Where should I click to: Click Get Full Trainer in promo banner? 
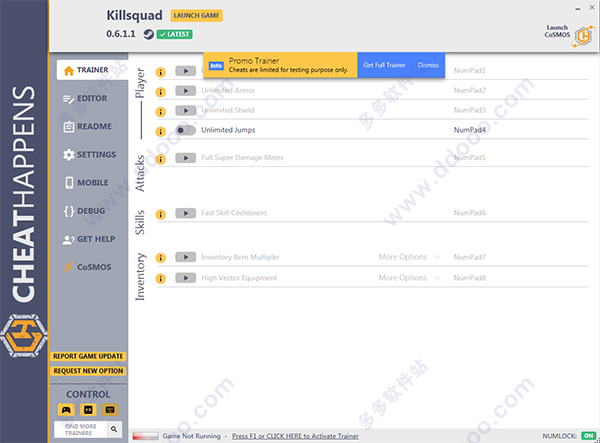(385, 65)
